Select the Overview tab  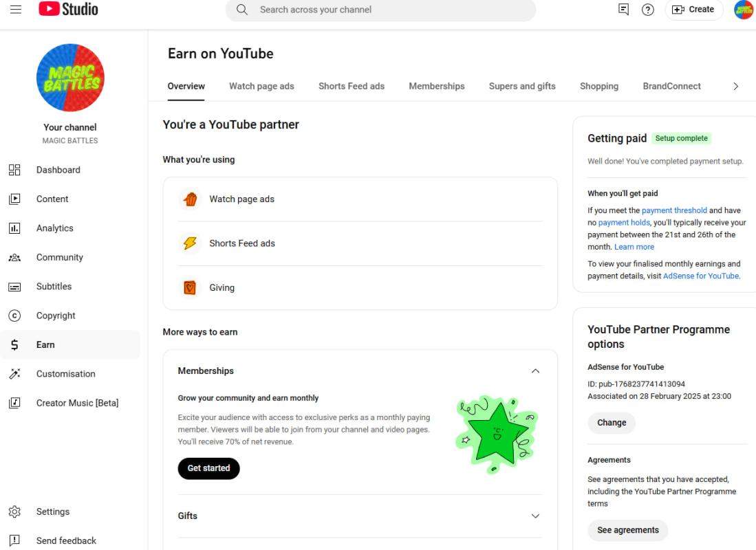click(x=186, y=87)
